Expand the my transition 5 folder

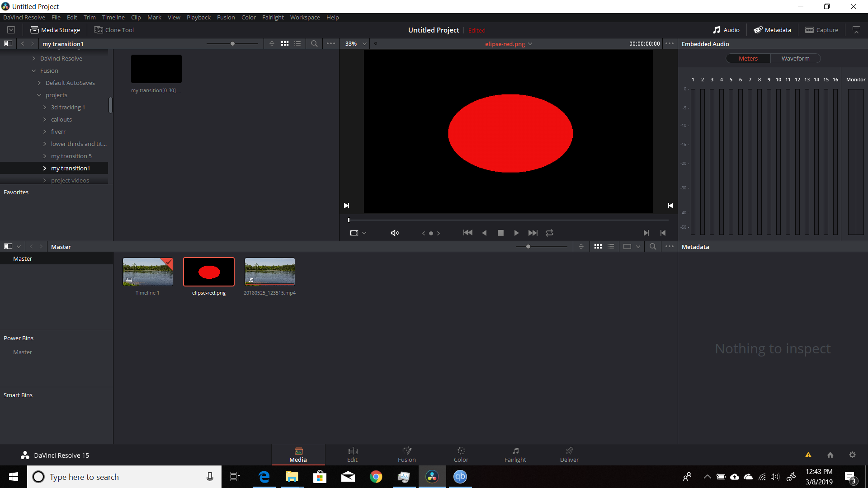click(45, 156)
